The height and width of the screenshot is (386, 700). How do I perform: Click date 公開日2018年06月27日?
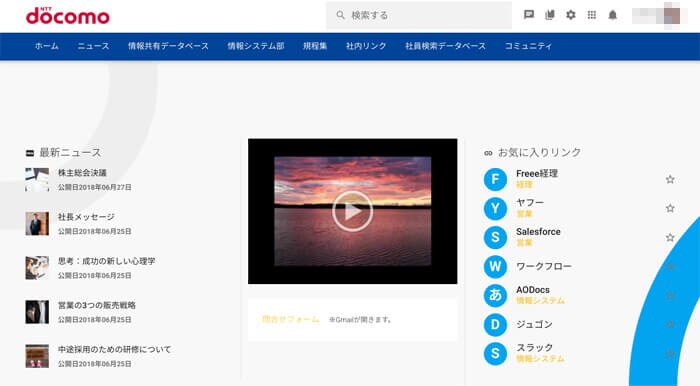tap(95, 187)
